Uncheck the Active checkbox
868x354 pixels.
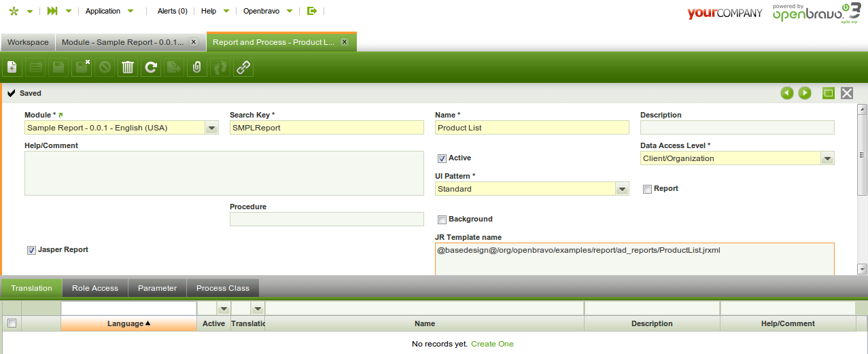442,158
